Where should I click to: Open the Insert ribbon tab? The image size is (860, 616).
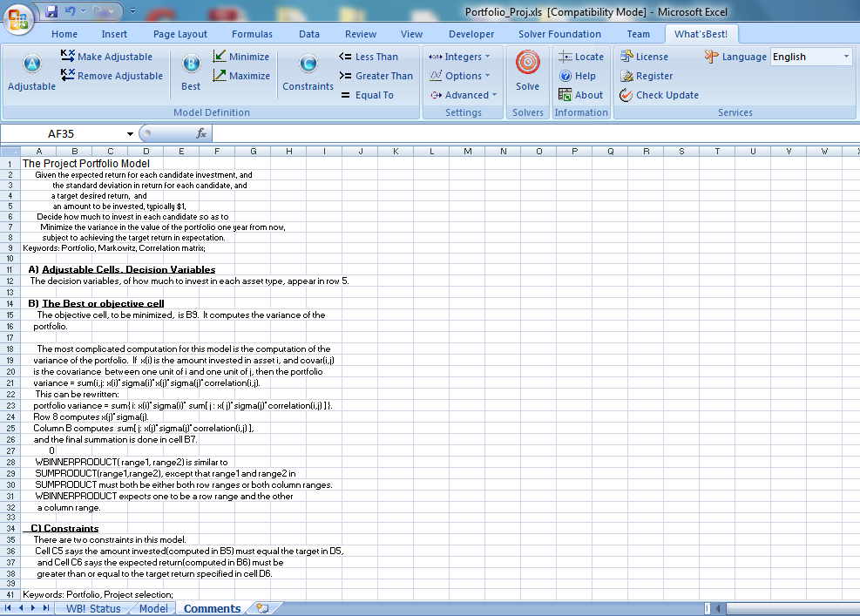[114, 34]
